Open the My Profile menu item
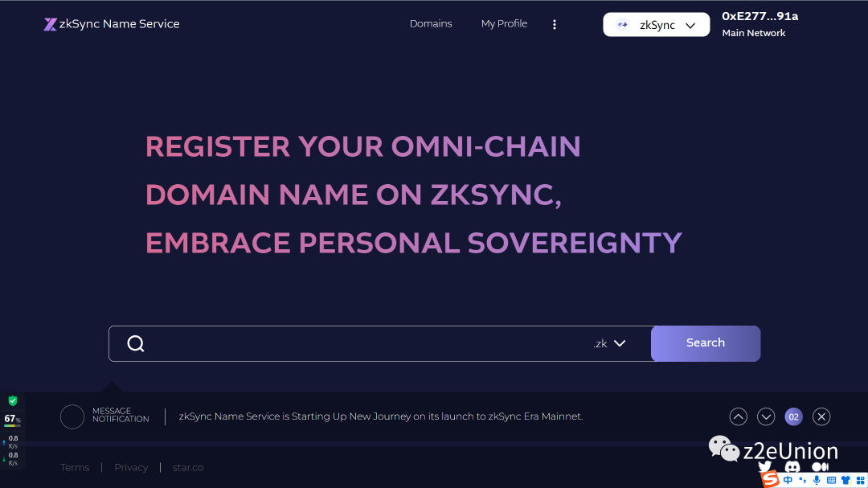868x488 pixels. (x=504, y=24)
